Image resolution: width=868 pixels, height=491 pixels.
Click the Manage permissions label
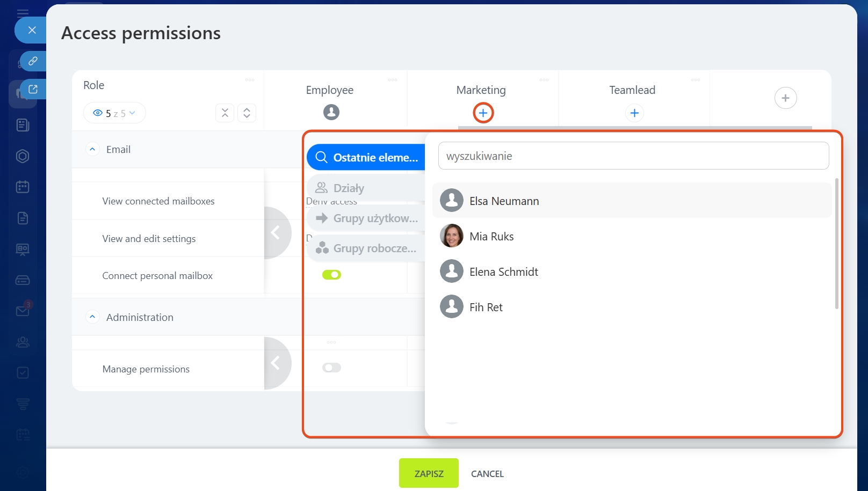click(146, 369)
